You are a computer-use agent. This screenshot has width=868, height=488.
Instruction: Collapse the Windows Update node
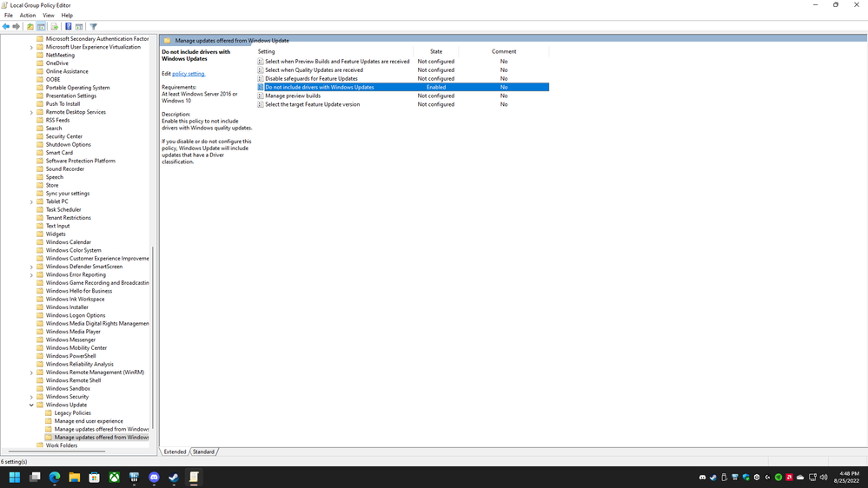[x=31, y=405]
